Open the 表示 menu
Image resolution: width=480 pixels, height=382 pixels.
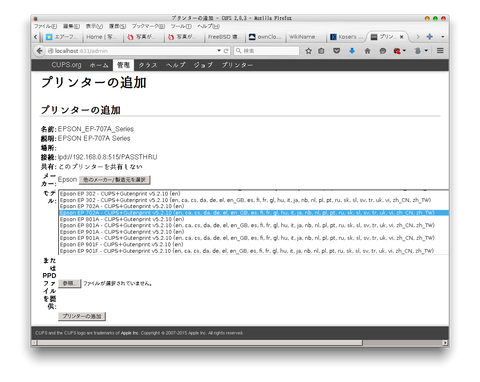pos(94,26)
